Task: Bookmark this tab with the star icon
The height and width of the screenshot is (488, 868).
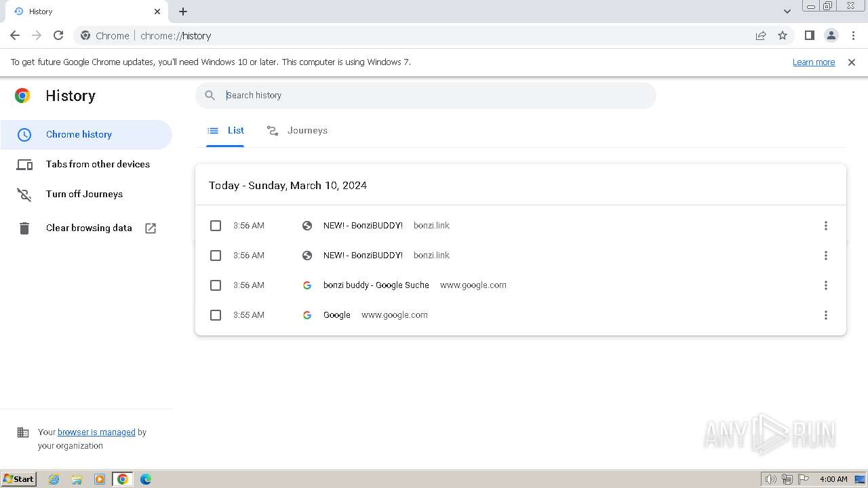Action: point(783,35)
